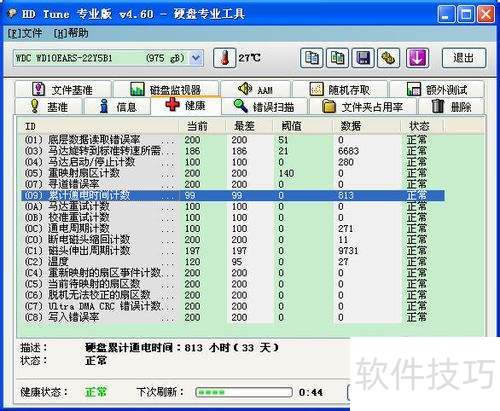
Task: Select the (C4) 重新映射的扇区事件计数 row
Action: (x=233, y=273)
